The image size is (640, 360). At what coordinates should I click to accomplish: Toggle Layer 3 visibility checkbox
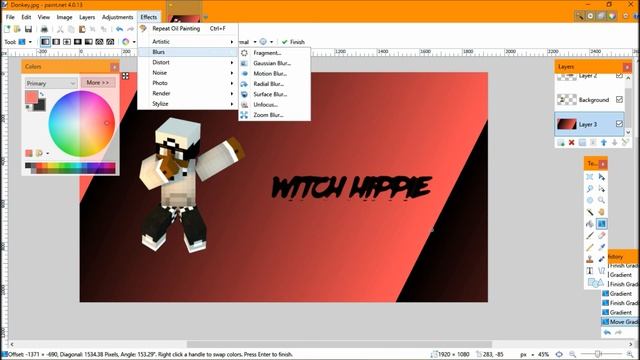pyautogui.click(x=619, y=124)
